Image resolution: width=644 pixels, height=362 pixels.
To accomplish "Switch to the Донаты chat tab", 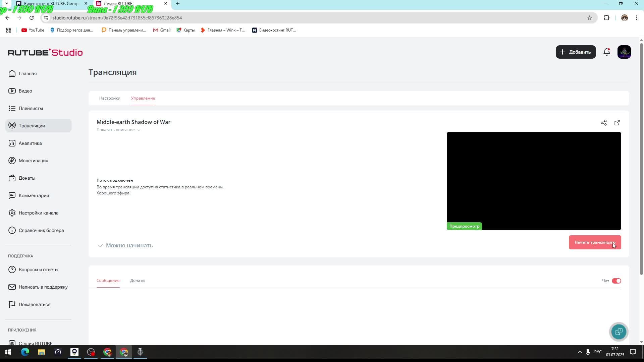I will click(138, 281).
